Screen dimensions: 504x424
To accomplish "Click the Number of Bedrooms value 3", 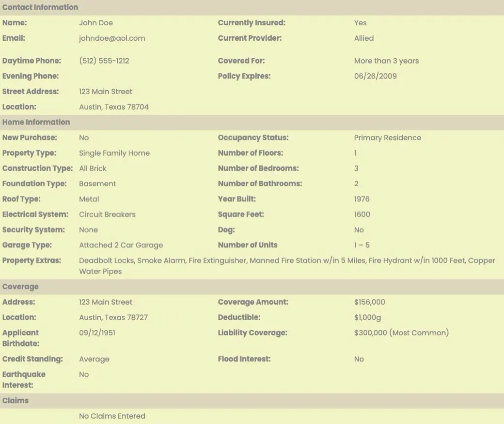I will 356,168.
